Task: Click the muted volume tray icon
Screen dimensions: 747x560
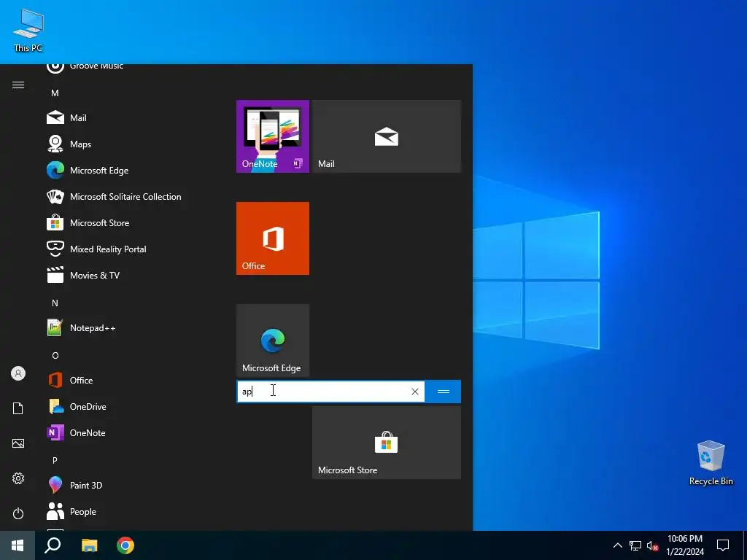Action: [652, 545]
